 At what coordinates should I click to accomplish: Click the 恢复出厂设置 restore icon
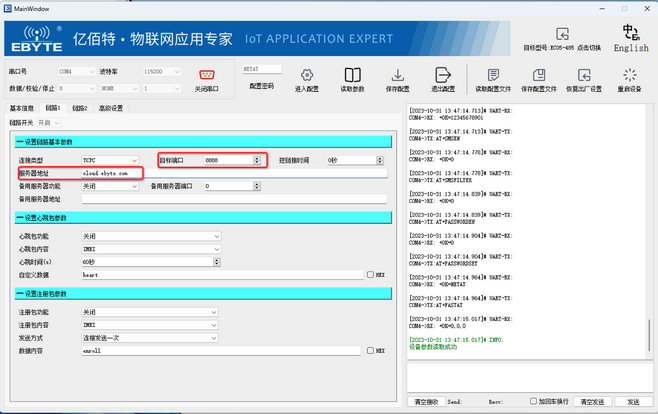click(x=585, y=75)
